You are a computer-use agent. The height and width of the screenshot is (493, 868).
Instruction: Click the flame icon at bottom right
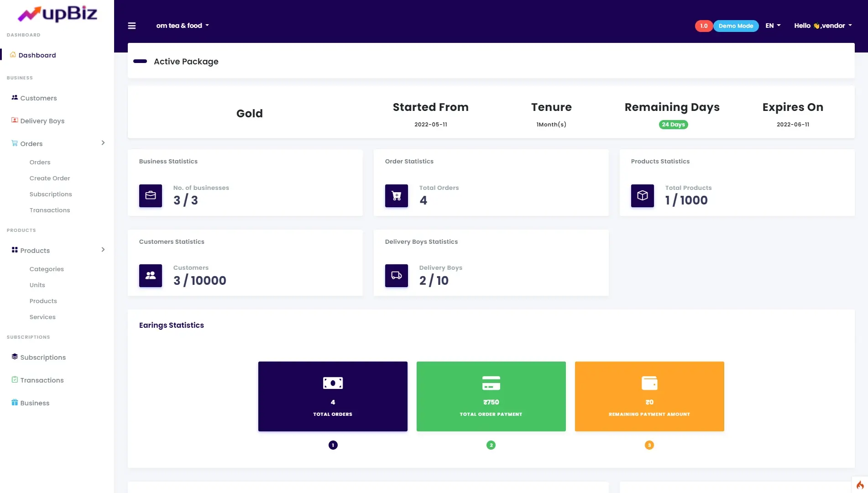click(x=860, y=485)
